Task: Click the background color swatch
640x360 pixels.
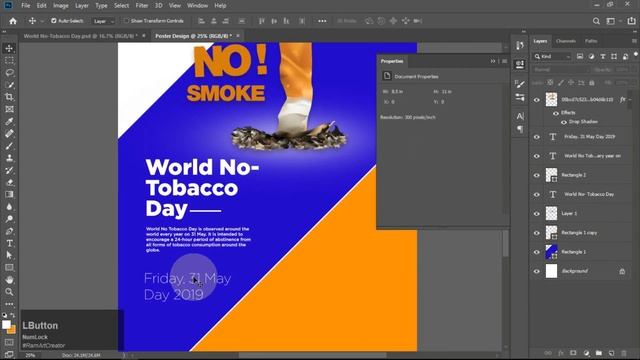Action: pyautogui.click(x=12, y=330)
